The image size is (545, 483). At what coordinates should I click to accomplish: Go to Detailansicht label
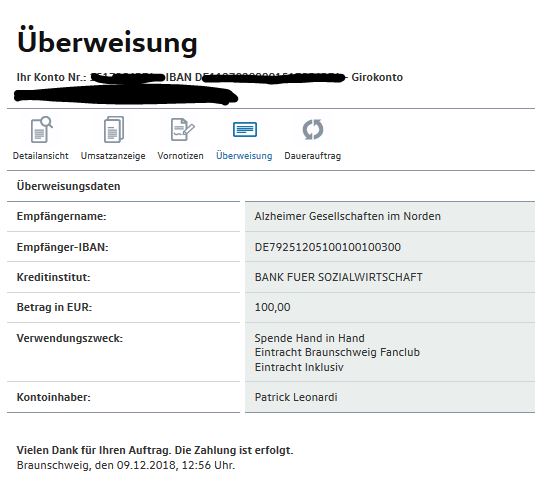pyautogui.click(x=40, y=156)
